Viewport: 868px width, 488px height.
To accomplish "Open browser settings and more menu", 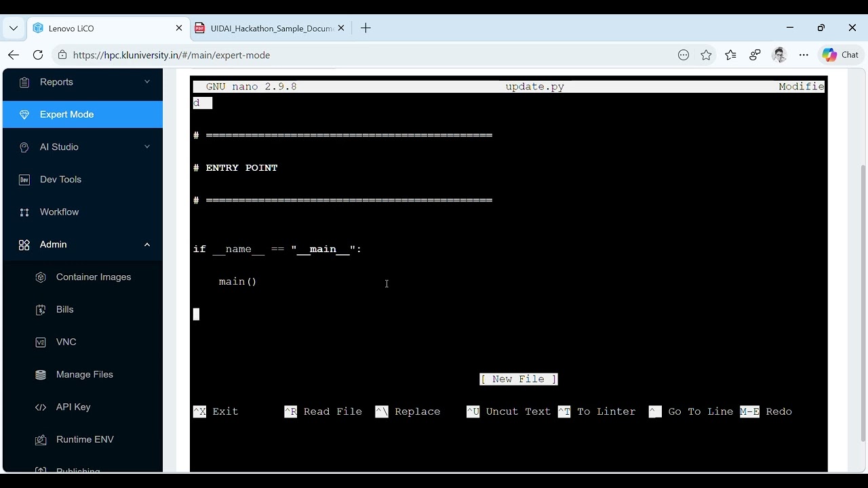I will click(x=804, y=55).
